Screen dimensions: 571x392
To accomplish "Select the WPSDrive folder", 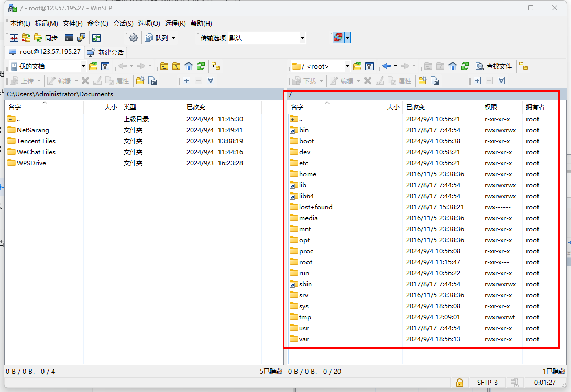I will (31, 163).
